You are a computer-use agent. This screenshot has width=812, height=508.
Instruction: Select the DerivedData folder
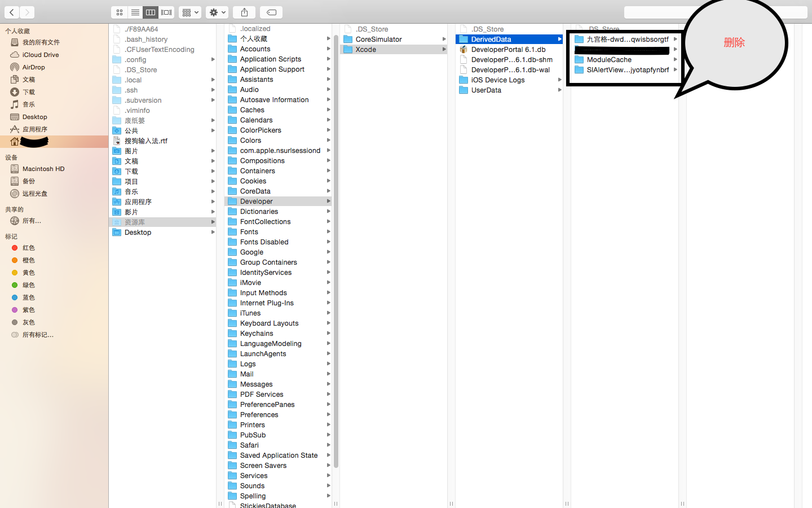click(x=509, y=40)
